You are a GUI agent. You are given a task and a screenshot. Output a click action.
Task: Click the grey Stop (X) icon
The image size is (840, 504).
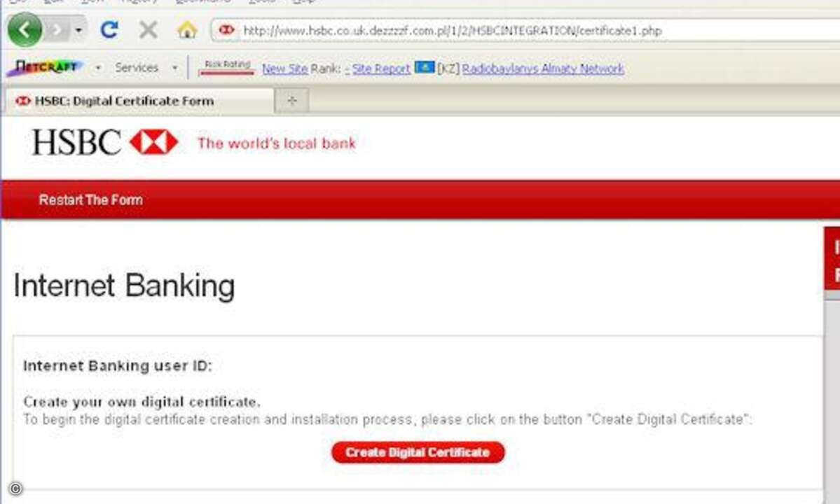click(149, 30)
